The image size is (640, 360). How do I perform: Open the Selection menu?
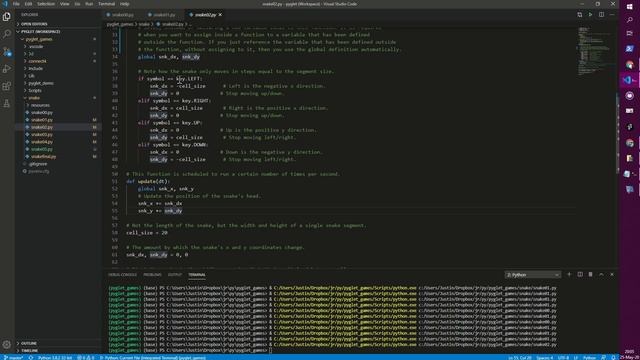(x=46, y=4)
